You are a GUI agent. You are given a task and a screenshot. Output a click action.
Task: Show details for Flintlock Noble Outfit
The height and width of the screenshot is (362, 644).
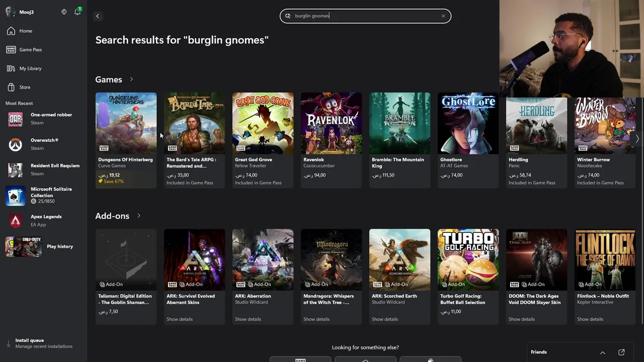pos(590,319)
